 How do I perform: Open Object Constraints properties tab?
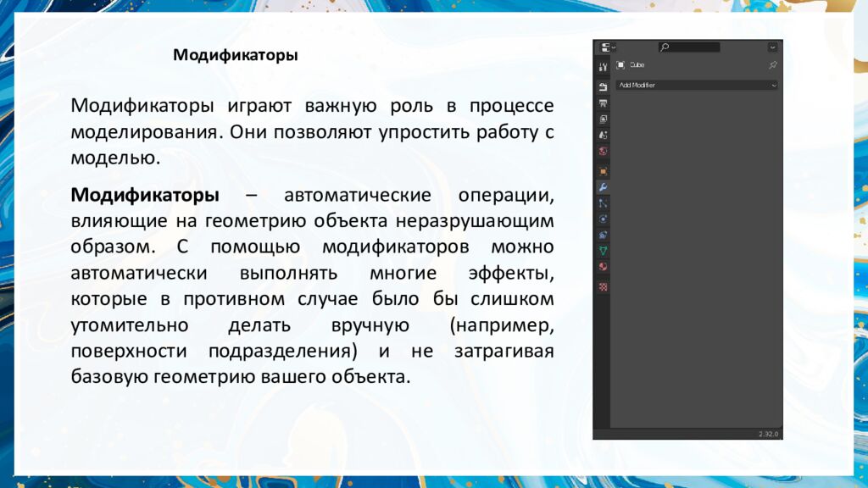click(603, 235)
